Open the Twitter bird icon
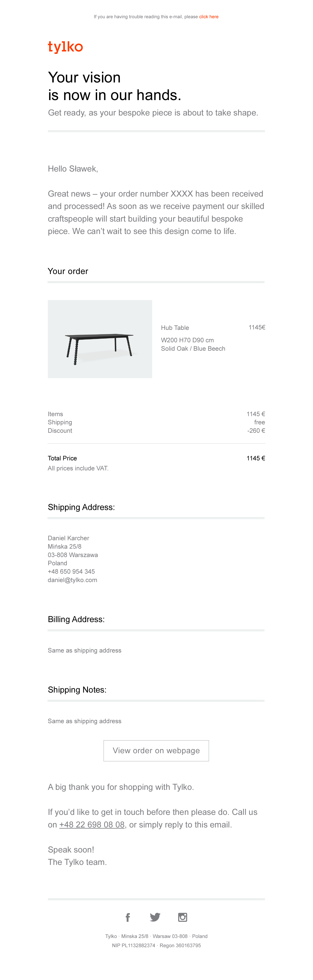 155,917
